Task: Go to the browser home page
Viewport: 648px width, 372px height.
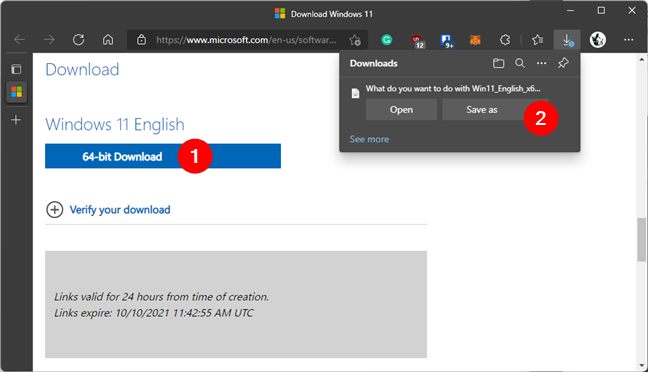Action: pos(108,40)
